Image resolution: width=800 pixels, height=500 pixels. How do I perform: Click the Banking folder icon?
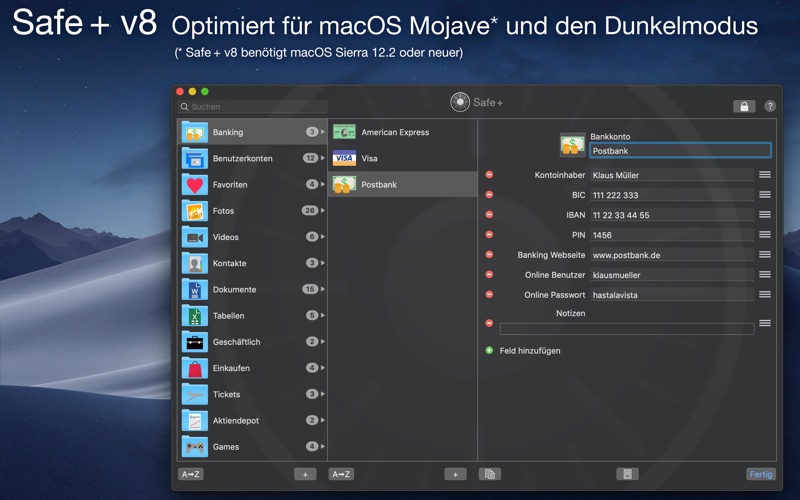point(194,132)
